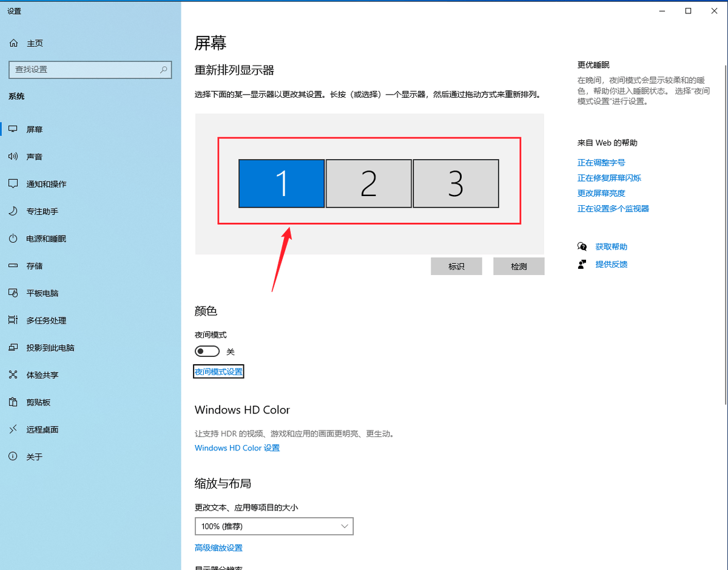
Task: Click the info icon beside 关于
Action: (x=13, y=456)
